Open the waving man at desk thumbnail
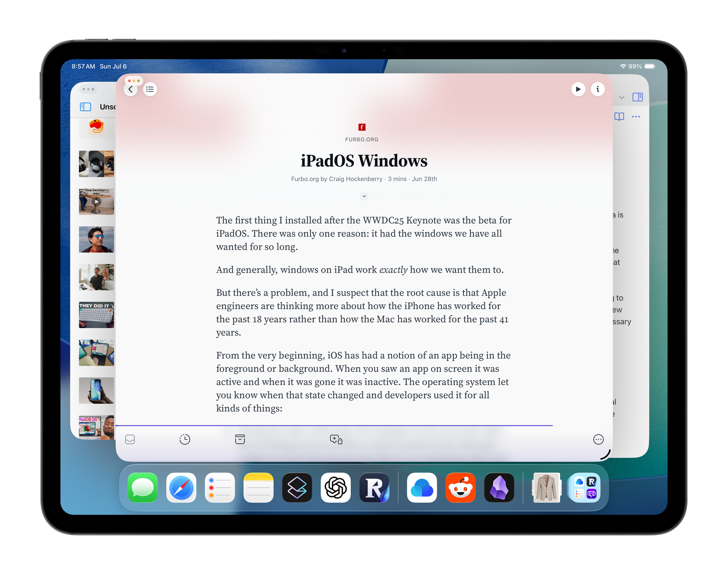 click(x=96, y=277)
